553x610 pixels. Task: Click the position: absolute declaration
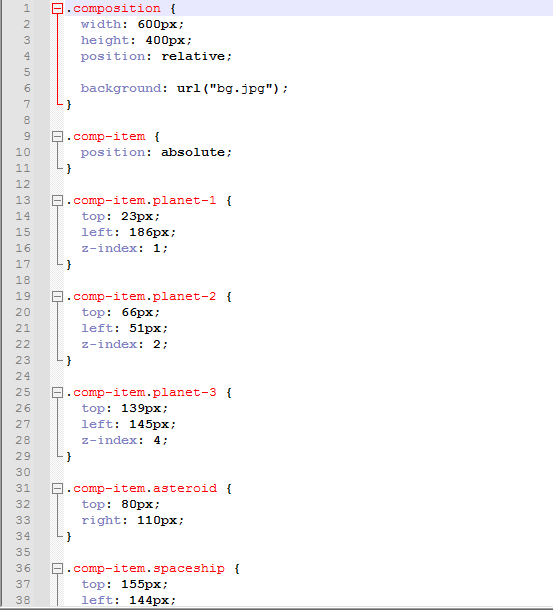click(156, 152)
